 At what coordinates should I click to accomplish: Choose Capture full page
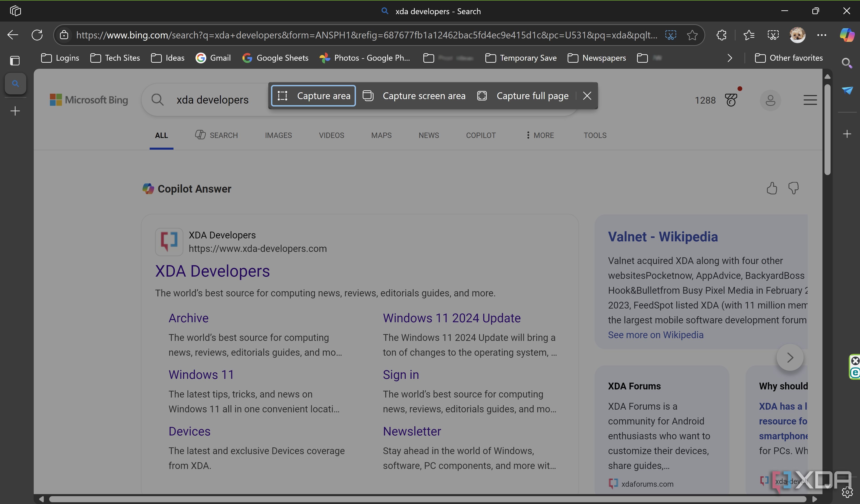523,95
